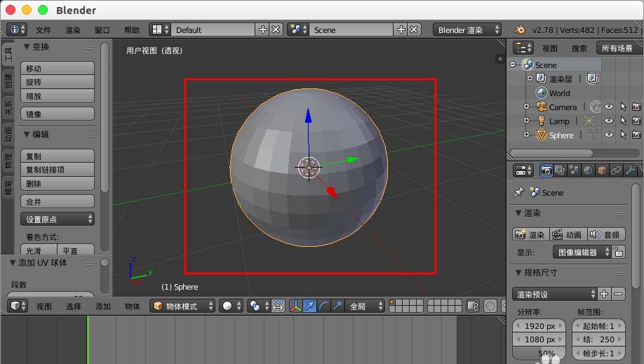The height and width of the screenshot is (364, 644).
Task: Remove render preset with minus button
Action: (x=618, y=294)
